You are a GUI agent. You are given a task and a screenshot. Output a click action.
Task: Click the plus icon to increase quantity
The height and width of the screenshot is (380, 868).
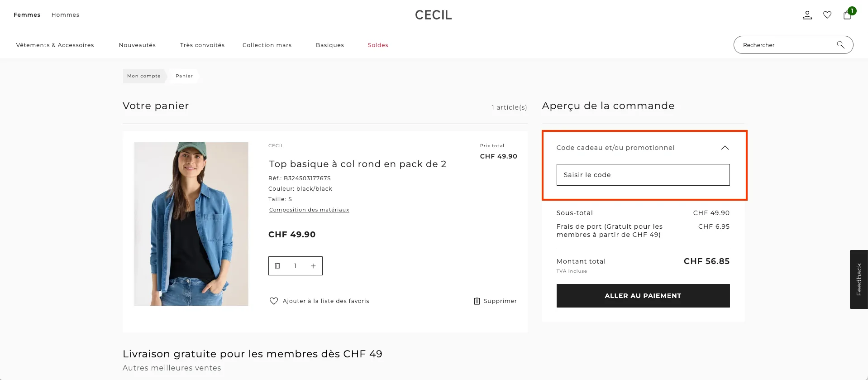point(313,266)
